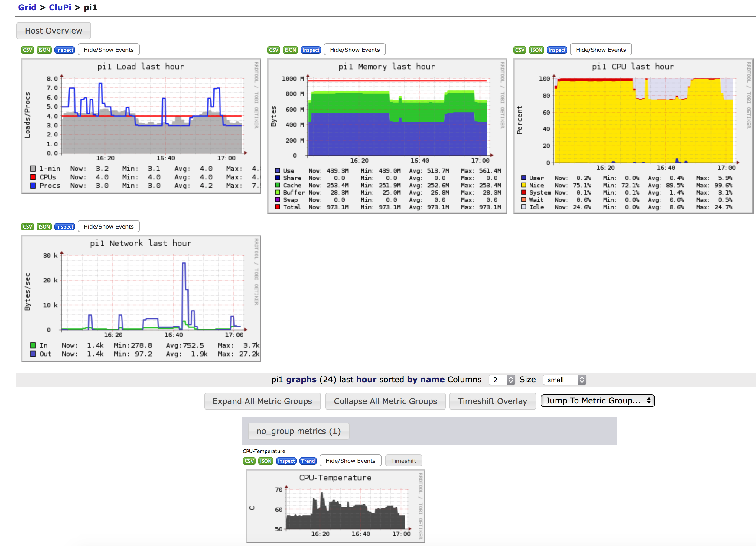
Task: Open the pi1 Load last hour graph
Action: (x=141, y=126)
